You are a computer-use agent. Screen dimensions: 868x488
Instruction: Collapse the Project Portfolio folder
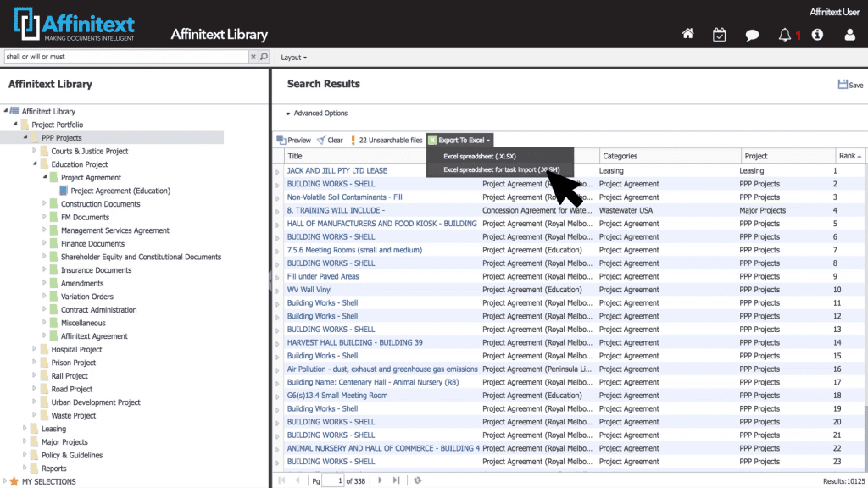tap(15, 124)
